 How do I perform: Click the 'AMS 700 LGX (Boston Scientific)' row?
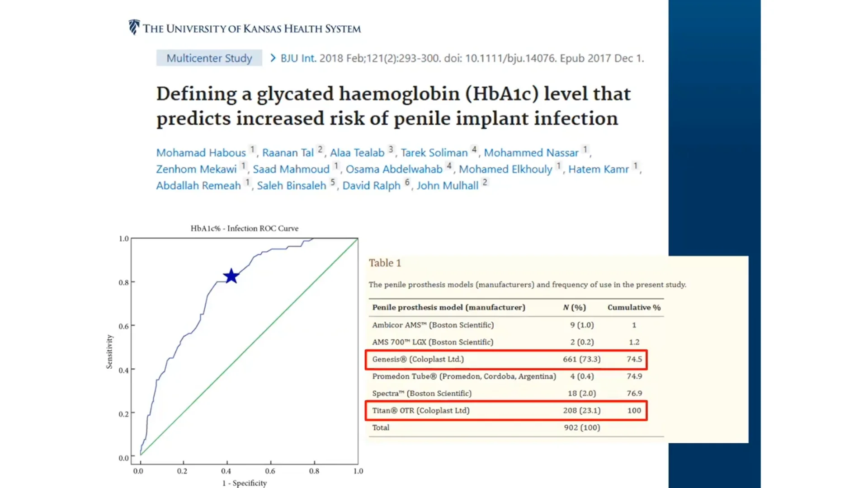click(516, 342)
